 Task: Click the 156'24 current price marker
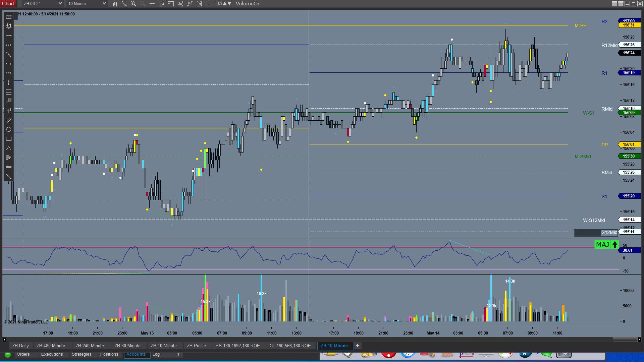(629, 53)
